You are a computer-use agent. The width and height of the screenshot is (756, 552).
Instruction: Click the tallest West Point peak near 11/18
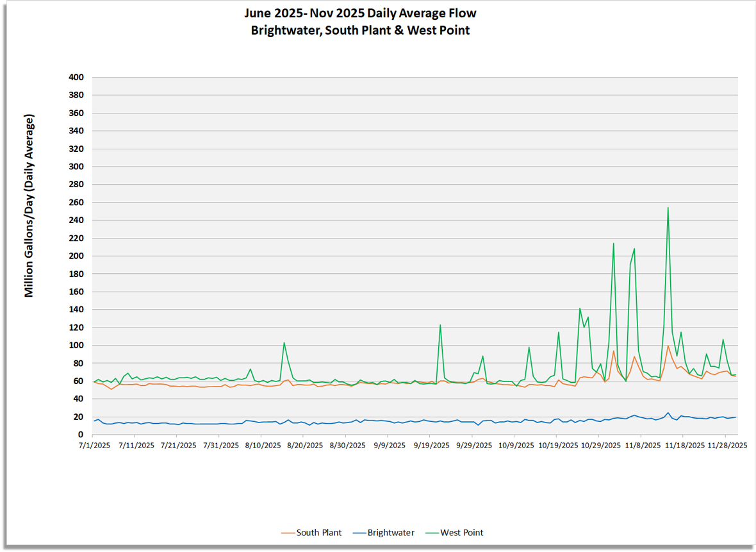[668, 208]
